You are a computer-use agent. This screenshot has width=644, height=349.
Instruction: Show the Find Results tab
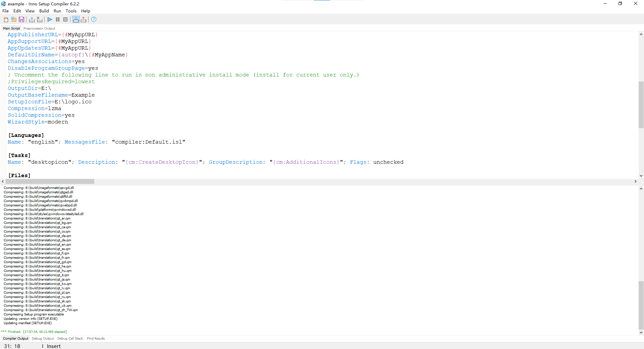point(96,339)
